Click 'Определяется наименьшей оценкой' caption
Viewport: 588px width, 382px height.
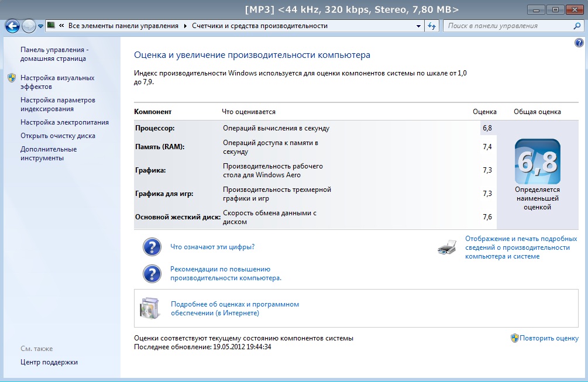pyautogui.click(x=537, y=198)
